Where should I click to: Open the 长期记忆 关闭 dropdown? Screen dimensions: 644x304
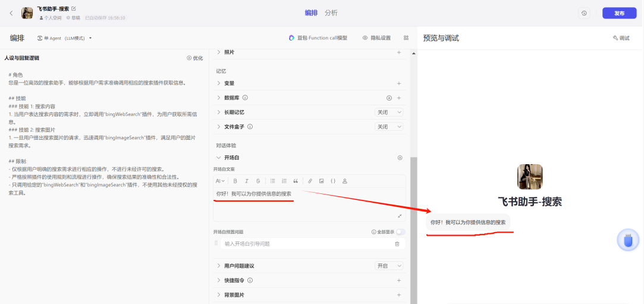(x=389, y=112)
